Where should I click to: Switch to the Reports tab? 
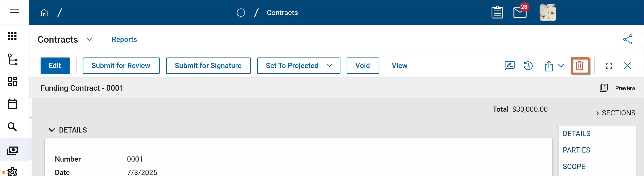pos(124,40)
